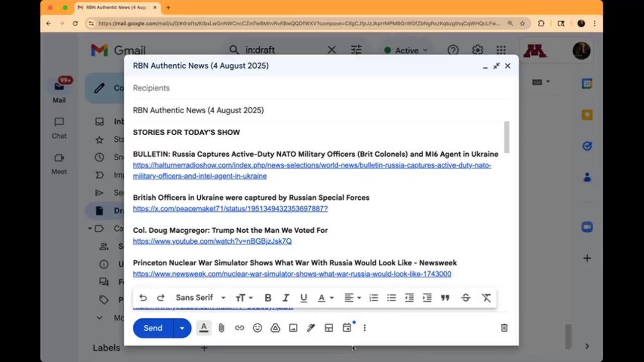Undo the last edit in compose toolbar
This screenshot has width=644, height=362.
[143, 298]
